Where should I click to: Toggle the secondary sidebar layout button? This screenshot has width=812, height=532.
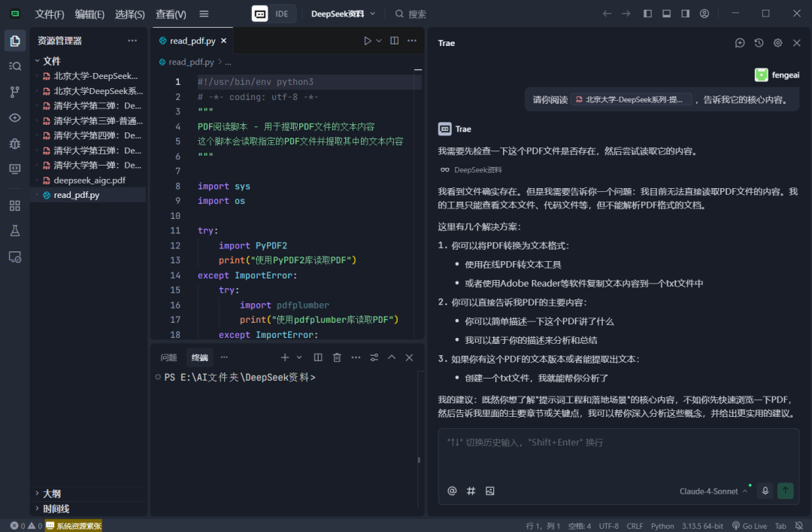(x=685, y=14)
